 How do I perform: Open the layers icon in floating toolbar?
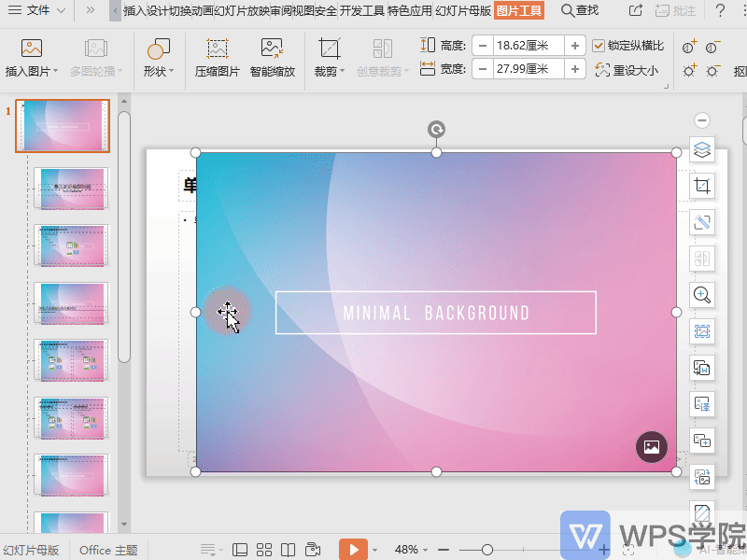click(x=702, y=150)
